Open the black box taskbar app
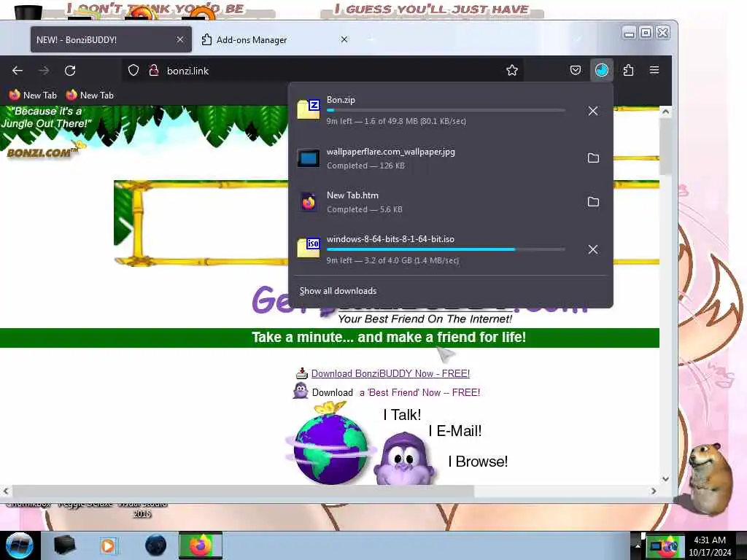747x560 pixels. (64, 545)
